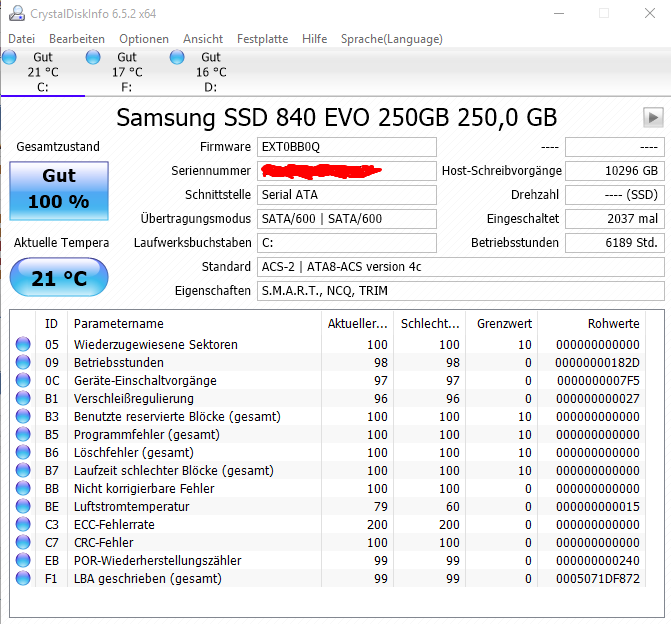Click the Gesamtzustand label
The height and width of the screenshot is (624, 671).
pyautogui.click(x=58, y=147)
